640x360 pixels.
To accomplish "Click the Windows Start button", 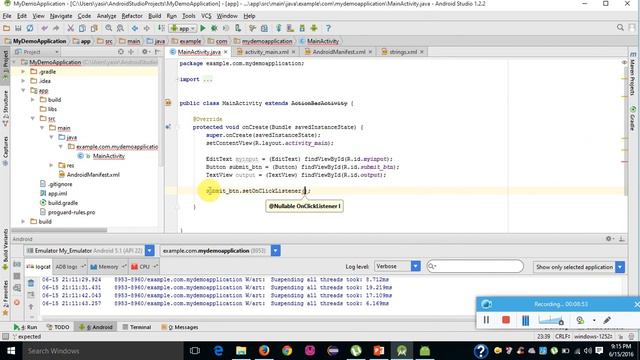I will 11,351.
